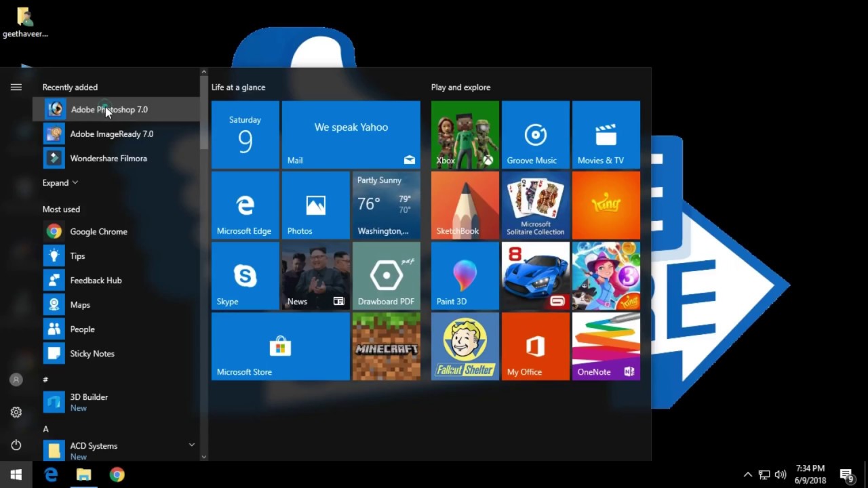868x488 pixels.
Task: Launch Feedback Hub
Action: point(116,280)
